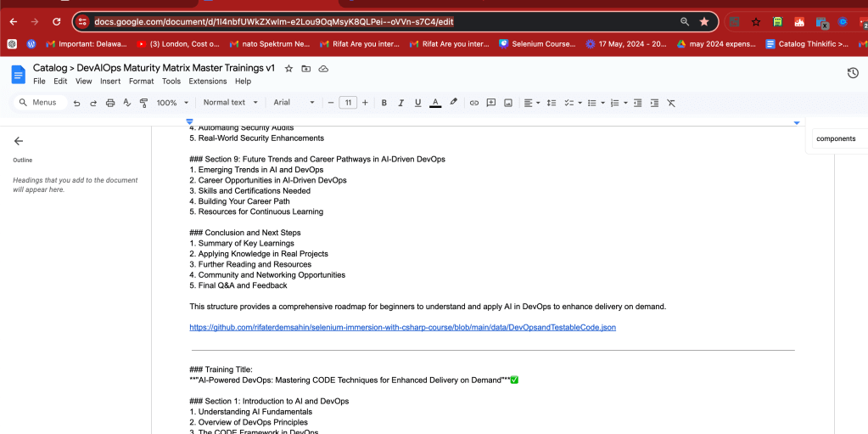Open the WordPress bookmark icon
This screenshot has height=434, width=868.
(31, 44)
